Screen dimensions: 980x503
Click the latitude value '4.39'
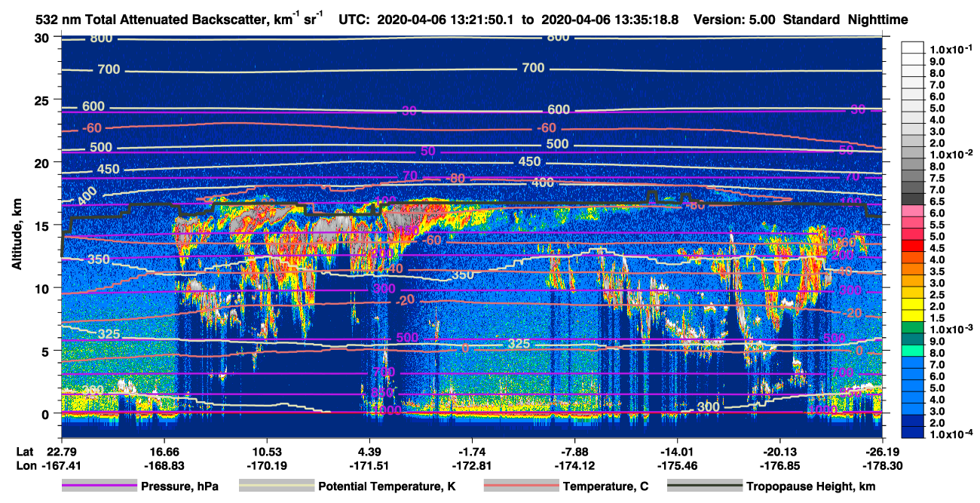tap(369, 451)
